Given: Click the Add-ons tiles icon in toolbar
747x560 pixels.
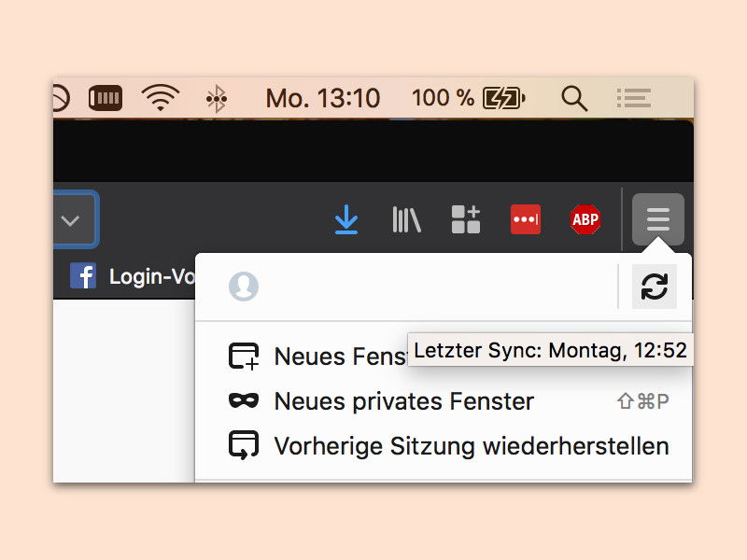Looking at the screenshot, I should (x=465, y=219).
